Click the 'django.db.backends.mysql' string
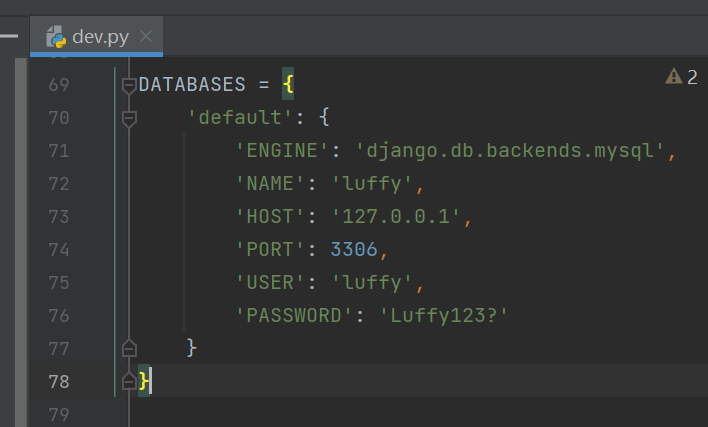This screenshot has width=708, height=427. click(511, 151)
